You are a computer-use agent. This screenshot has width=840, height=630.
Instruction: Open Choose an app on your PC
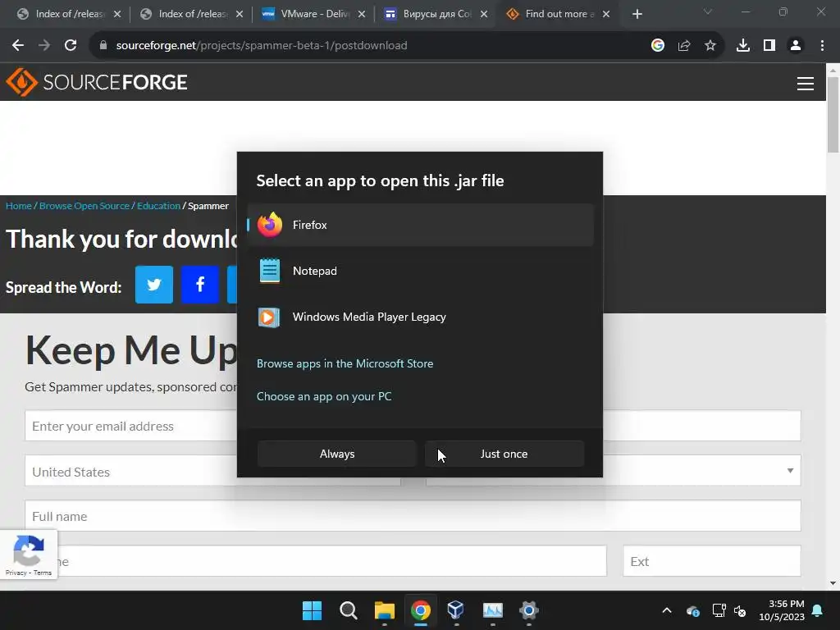324,396
